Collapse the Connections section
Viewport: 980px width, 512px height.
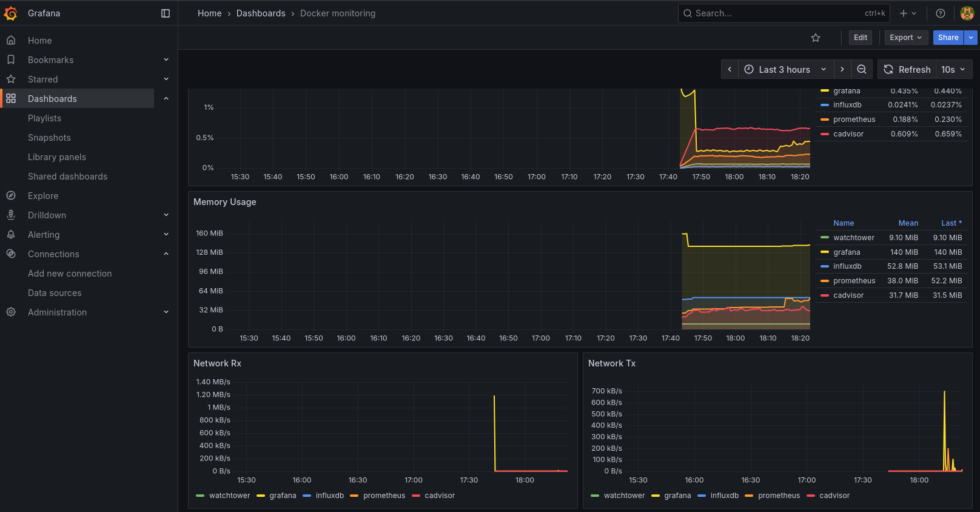166,254
